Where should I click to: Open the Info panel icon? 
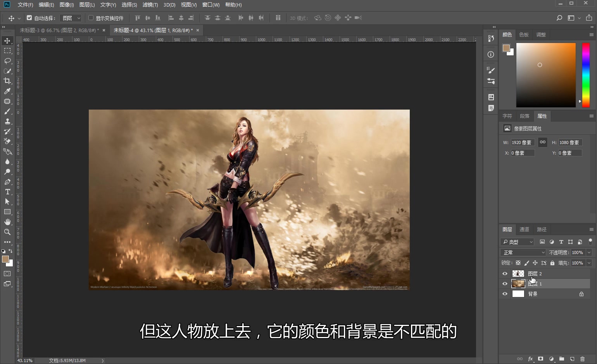[x=491, y=55]
